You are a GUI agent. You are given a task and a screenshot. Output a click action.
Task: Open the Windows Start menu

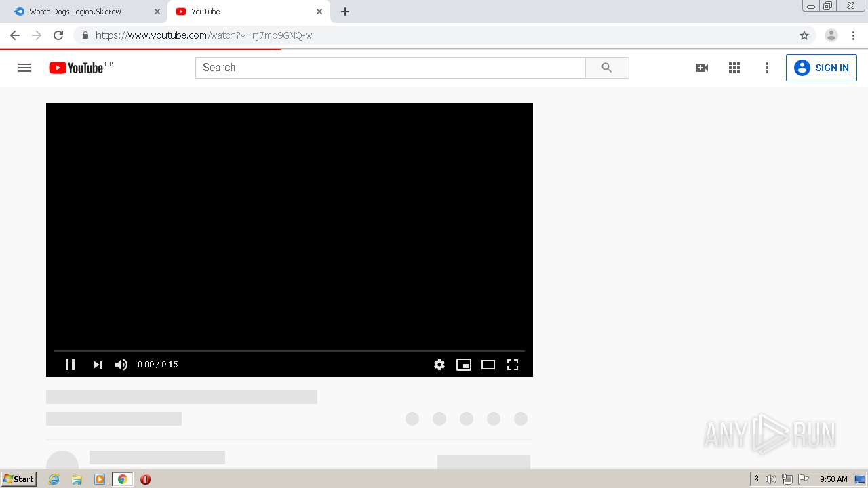19,479
